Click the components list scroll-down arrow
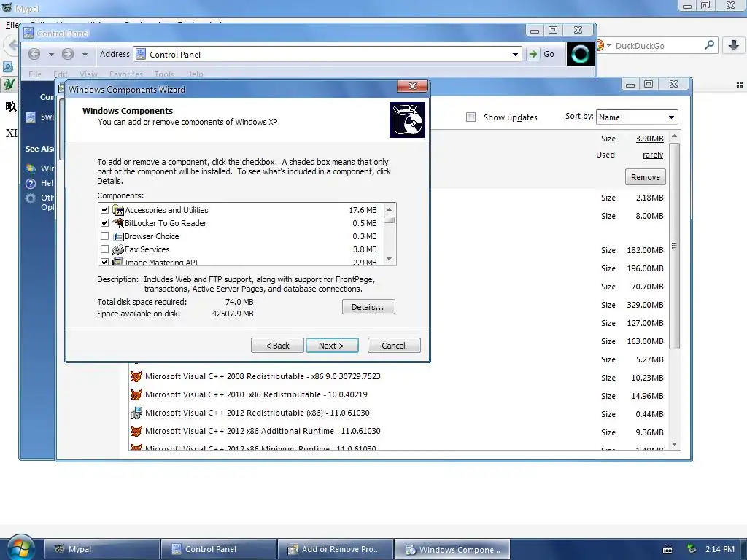This screenshot has width=747, height=560. coord(390,260)
